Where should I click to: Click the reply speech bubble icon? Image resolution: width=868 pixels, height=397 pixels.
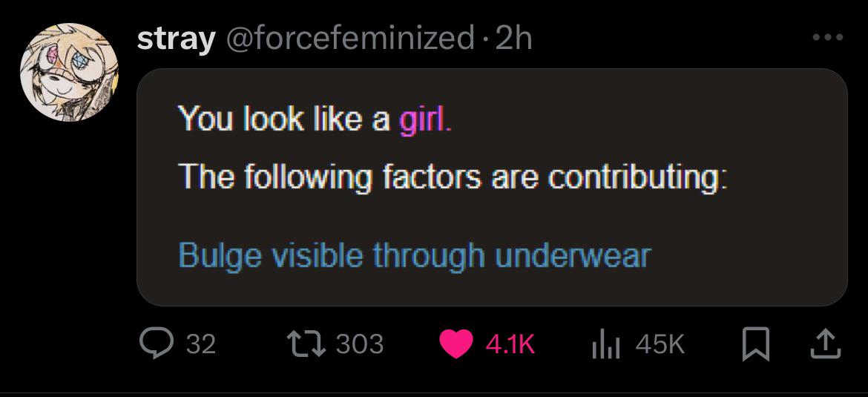(156, 343)
